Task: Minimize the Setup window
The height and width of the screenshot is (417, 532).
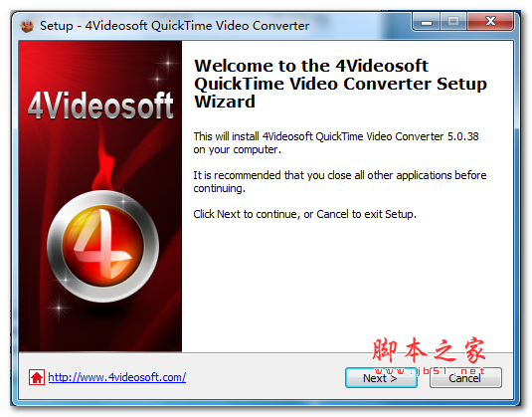Action: point(427,22)
